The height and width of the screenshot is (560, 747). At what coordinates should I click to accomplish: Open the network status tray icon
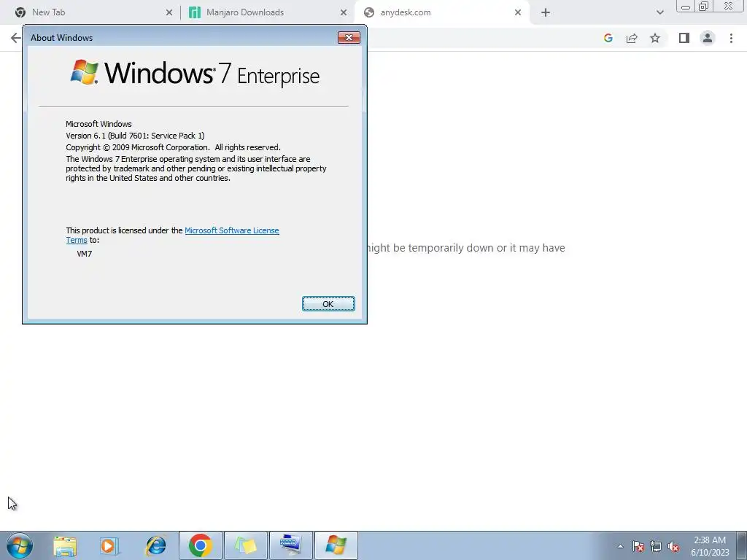click(656, 547)
